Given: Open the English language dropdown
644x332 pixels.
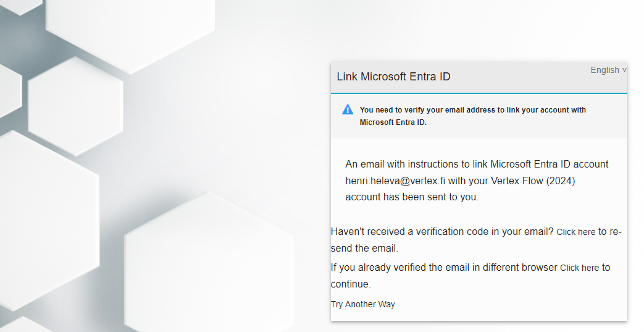Looking at the screenshot, I should pyautogui.click(x=605, y=70).
